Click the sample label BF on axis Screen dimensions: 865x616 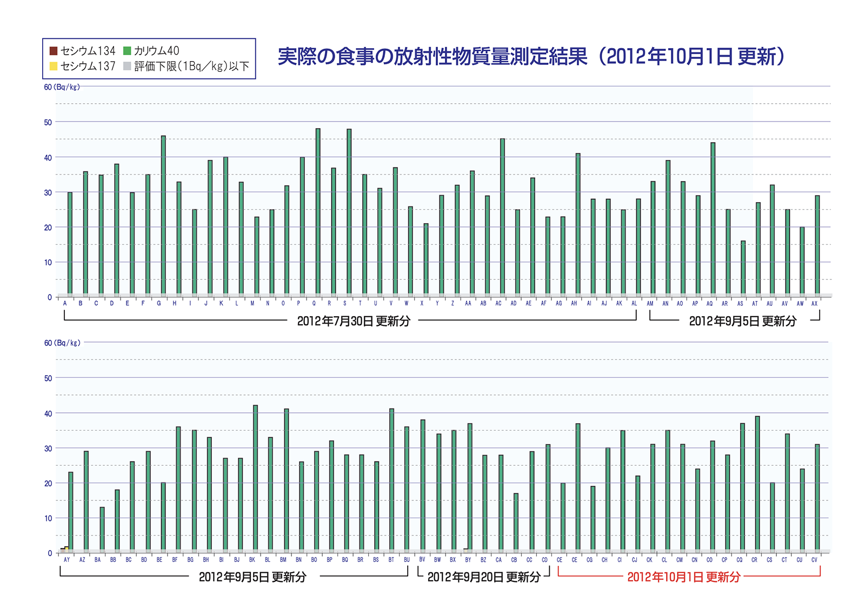(175, 560)
